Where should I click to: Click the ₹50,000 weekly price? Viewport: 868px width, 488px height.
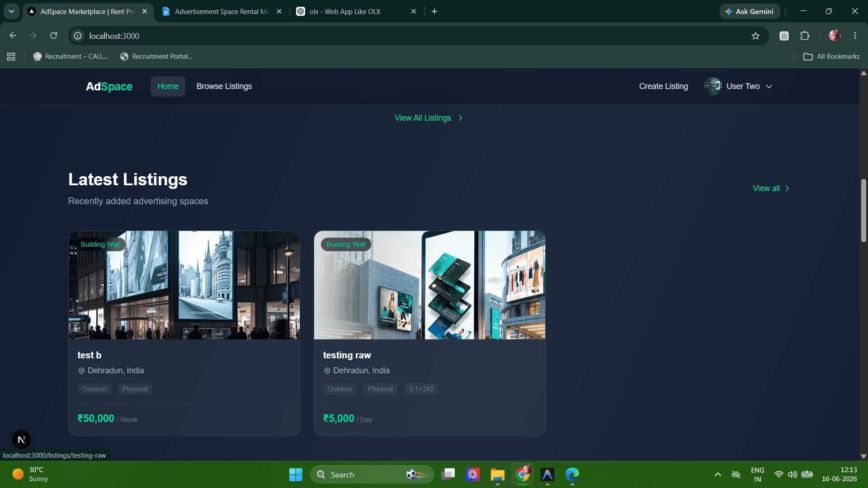pos(96,418)
